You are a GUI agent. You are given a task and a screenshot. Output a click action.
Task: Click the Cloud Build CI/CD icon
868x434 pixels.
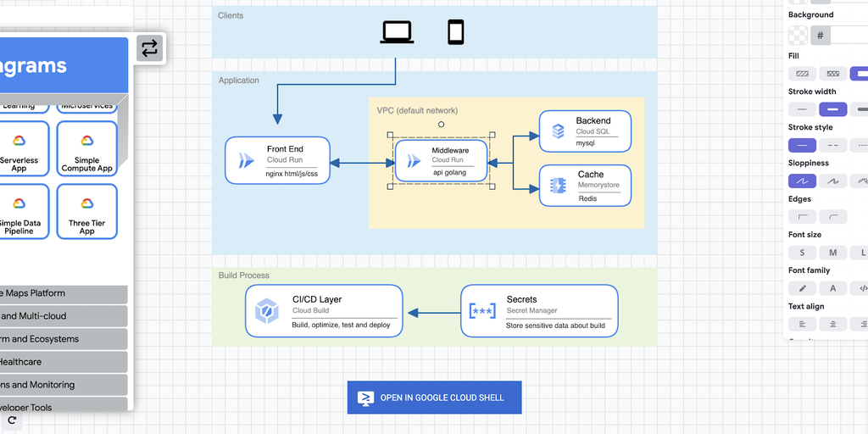point(267,311)
